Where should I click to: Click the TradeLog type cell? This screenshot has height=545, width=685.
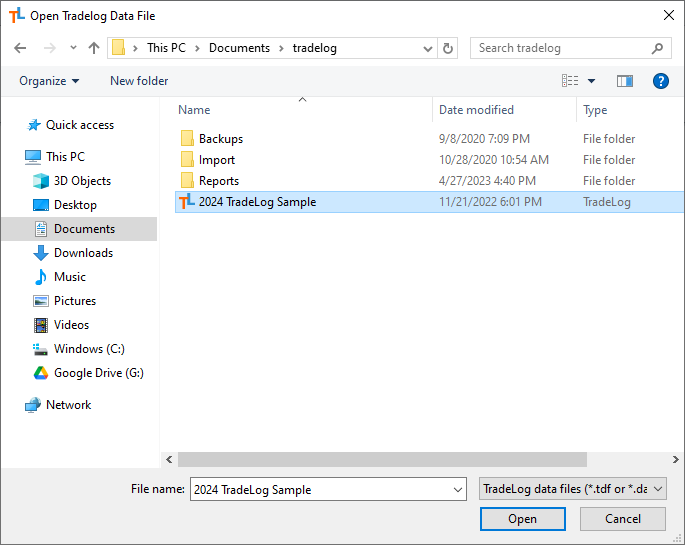(x=607, y=202)
